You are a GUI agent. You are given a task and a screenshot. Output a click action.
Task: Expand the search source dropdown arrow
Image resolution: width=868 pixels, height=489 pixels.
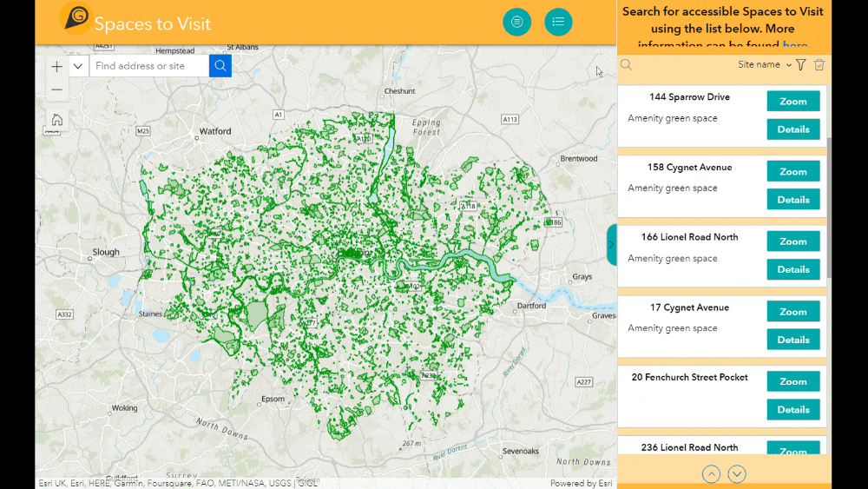pos(78,67)
